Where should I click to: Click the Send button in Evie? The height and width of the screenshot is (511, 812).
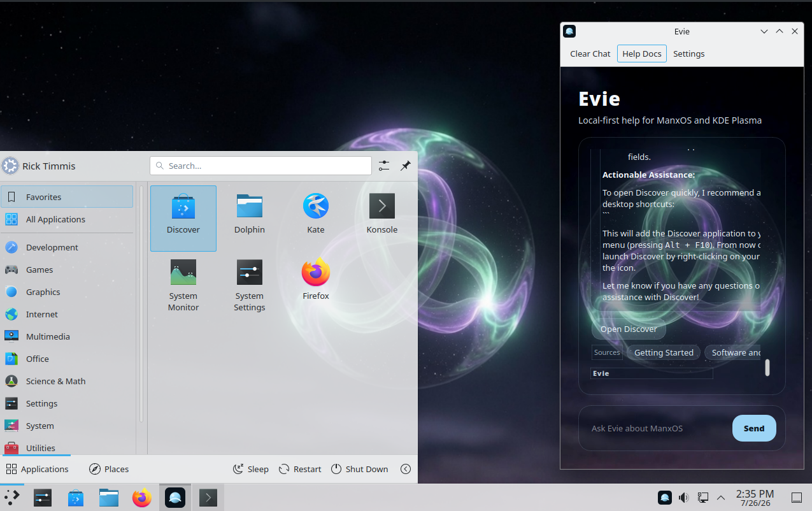pos(754,428)
